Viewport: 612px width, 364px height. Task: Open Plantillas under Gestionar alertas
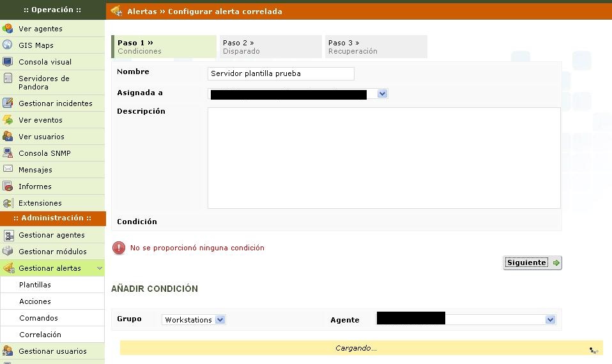tap(35, 285)
